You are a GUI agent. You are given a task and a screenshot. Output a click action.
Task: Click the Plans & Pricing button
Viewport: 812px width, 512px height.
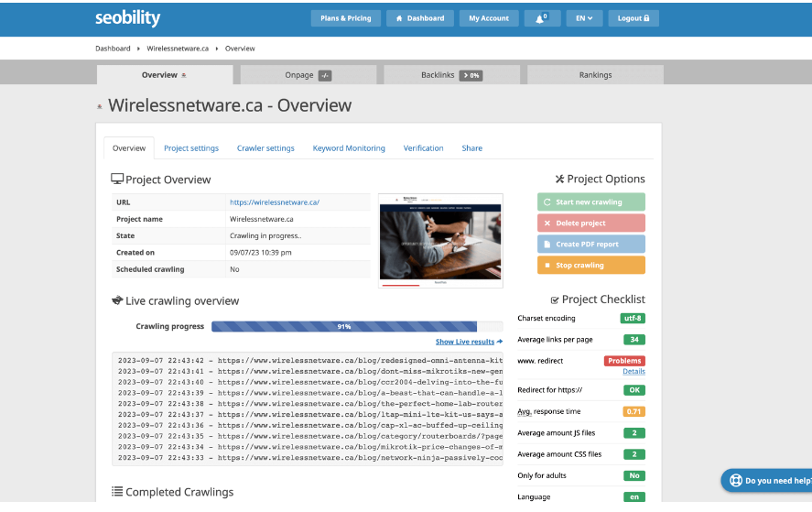pyautogui.click(x=345, y=18)
